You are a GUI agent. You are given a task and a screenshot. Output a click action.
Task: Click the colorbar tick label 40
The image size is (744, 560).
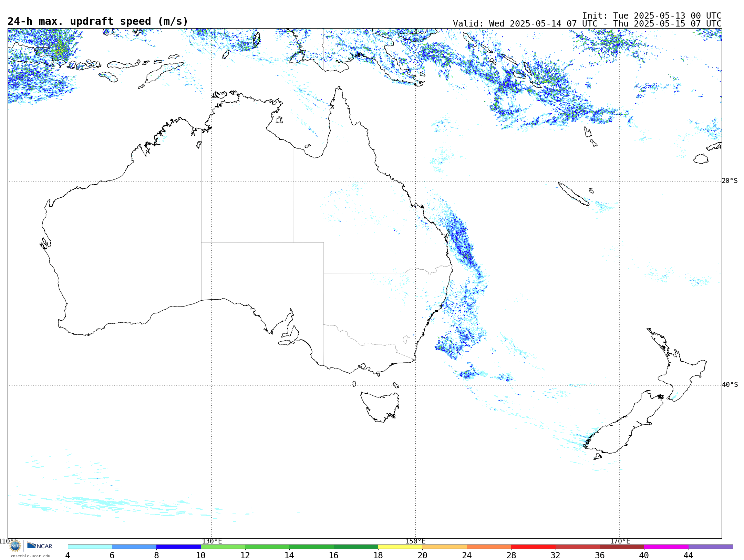[x=644, y=556]
